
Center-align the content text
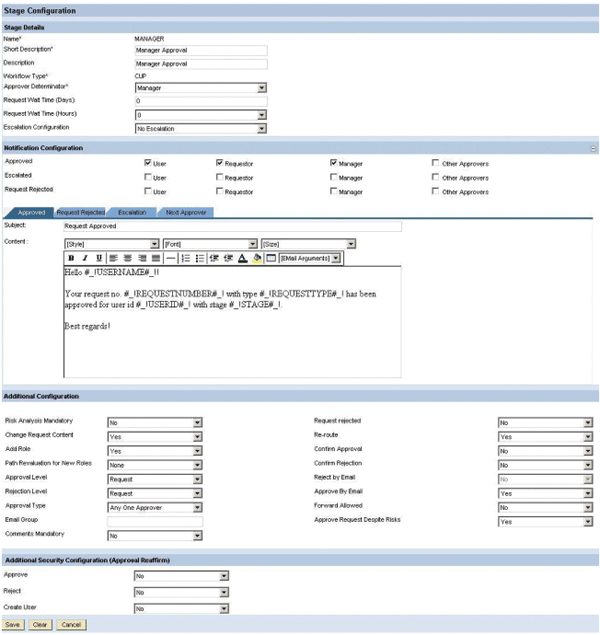click(128, 258)
